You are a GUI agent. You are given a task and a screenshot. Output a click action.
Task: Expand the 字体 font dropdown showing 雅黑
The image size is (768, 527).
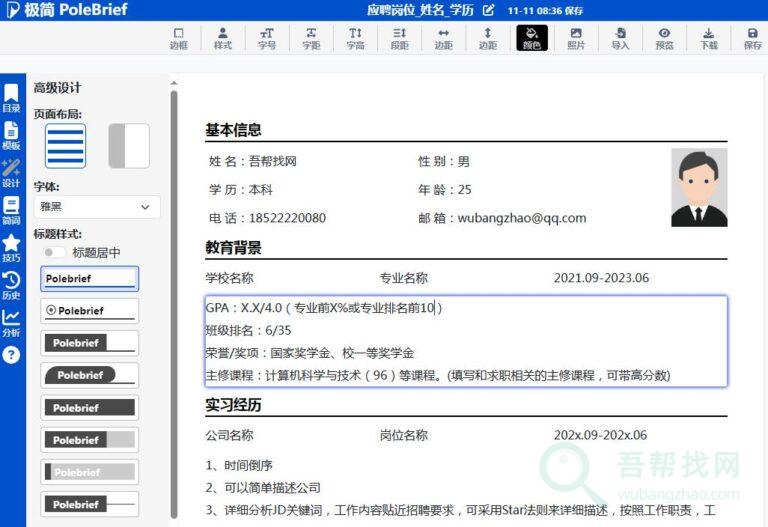tap(96, 207)
